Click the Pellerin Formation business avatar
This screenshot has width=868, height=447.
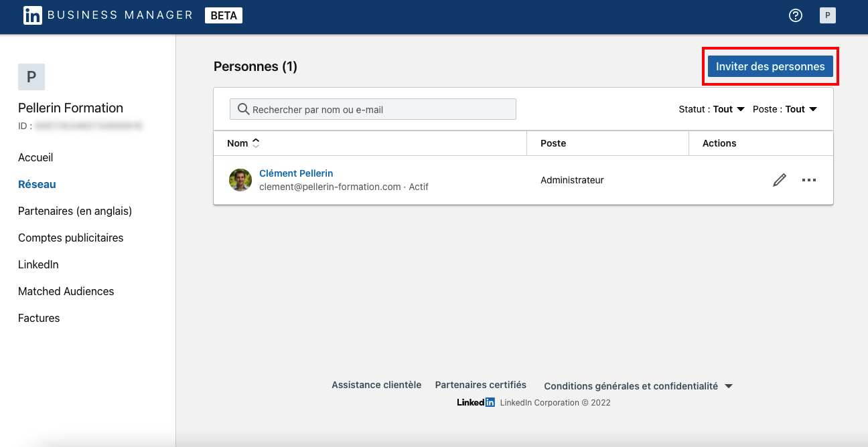point(31,77)
